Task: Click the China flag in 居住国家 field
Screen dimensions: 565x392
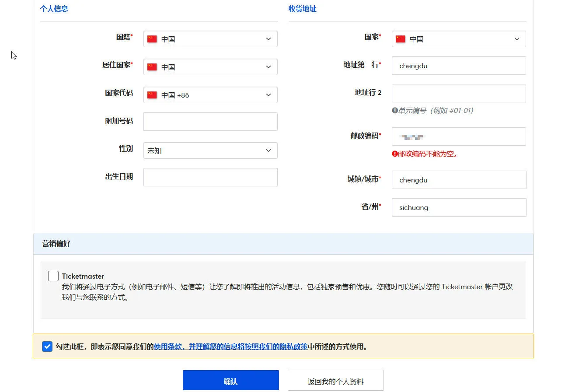Action: pyautogui.click(x=152, y=67)
